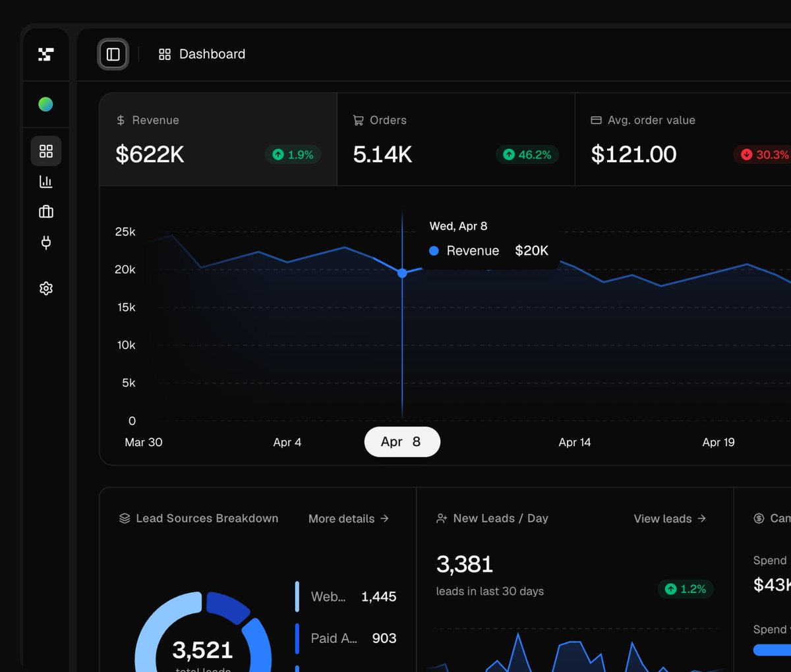
Task: Click the 25k y-axis label
Action: pos(125,232)
